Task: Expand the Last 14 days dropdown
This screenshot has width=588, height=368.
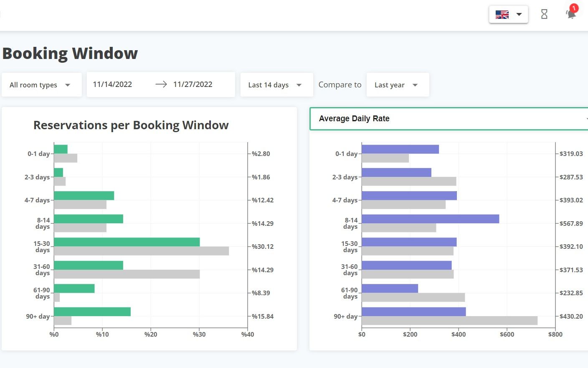Action: coord(276,85)
